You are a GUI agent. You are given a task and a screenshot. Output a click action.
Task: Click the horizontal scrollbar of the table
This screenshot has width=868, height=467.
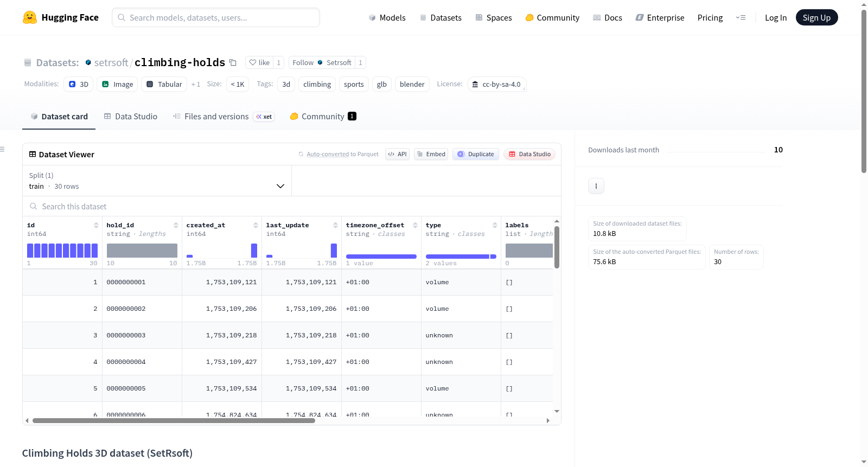pos(174,420)
